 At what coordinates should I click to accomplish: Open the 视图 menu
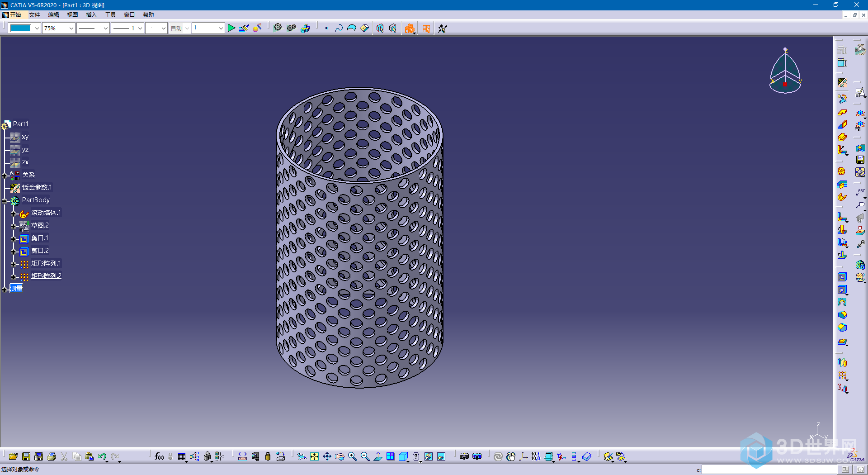pyautogui.click(x=72, y=14)
